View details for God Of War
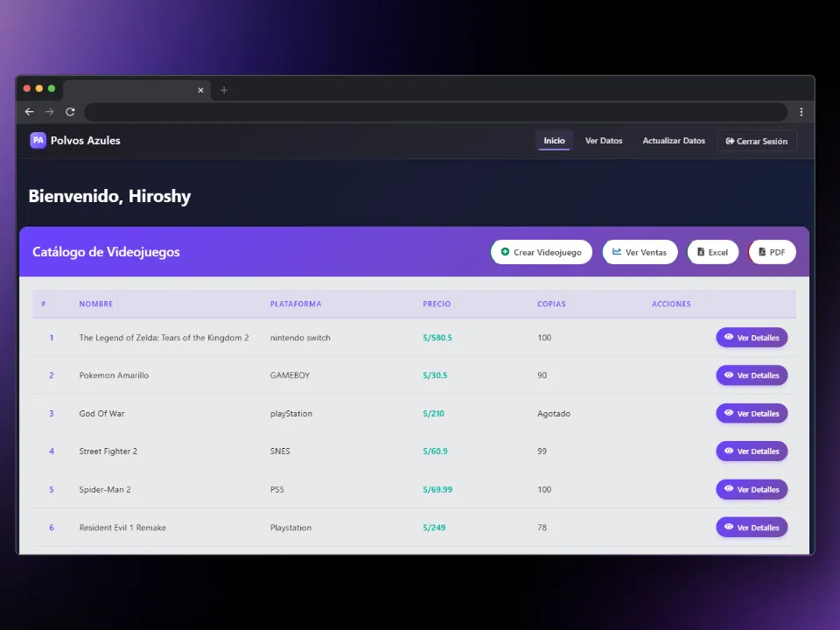The image size is (840, 630). tap(752, 413)
